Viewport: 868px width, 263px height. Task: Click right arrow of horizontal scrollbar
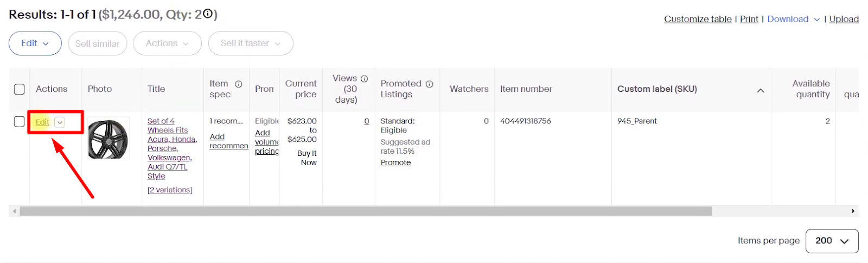pos(853,211)
